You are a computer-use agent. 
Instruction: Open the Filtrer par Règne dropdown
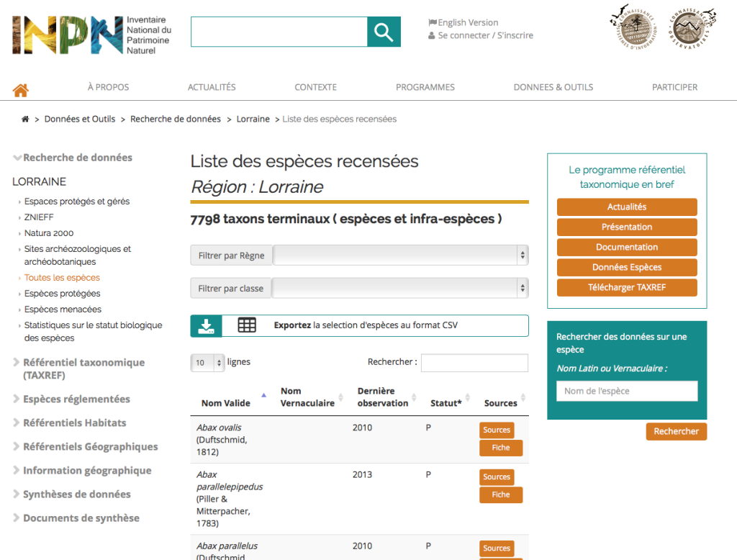click(400, 256)
